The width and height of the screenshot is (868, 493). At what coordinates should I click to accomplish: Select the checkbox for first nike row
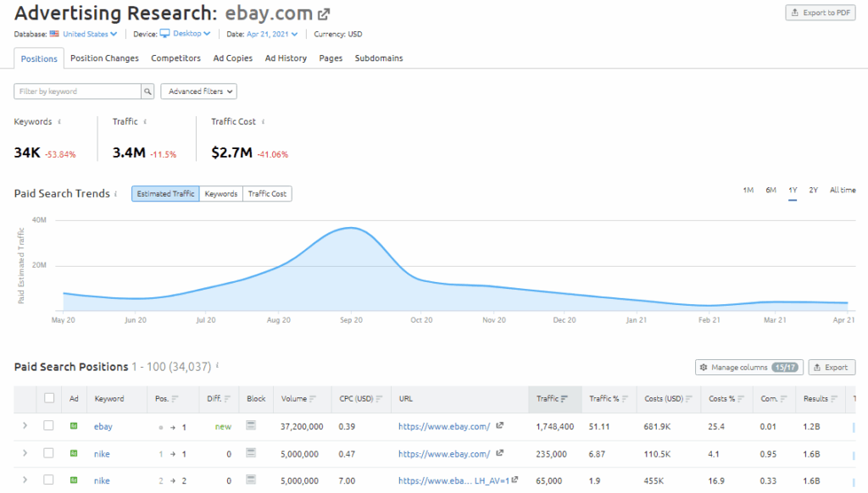49,454
